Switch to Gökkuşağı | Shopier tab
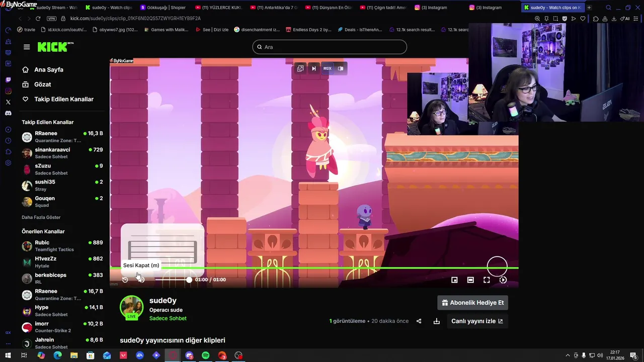The height and width of the screenshot is (362, 644). (x=163, y=8)
